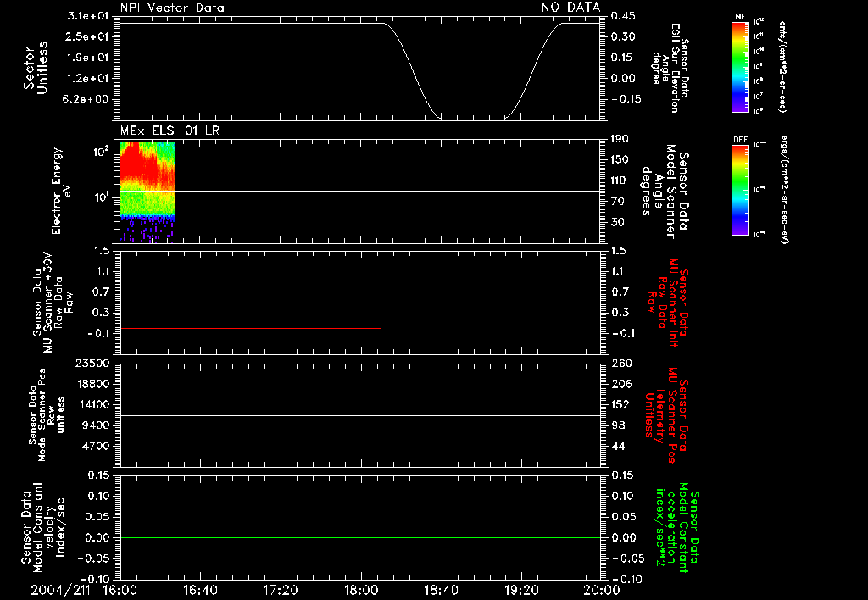Screen dimensions: 868x600
Task: Click the "18:40" time tick label
Action: click(x=441, y=590)
